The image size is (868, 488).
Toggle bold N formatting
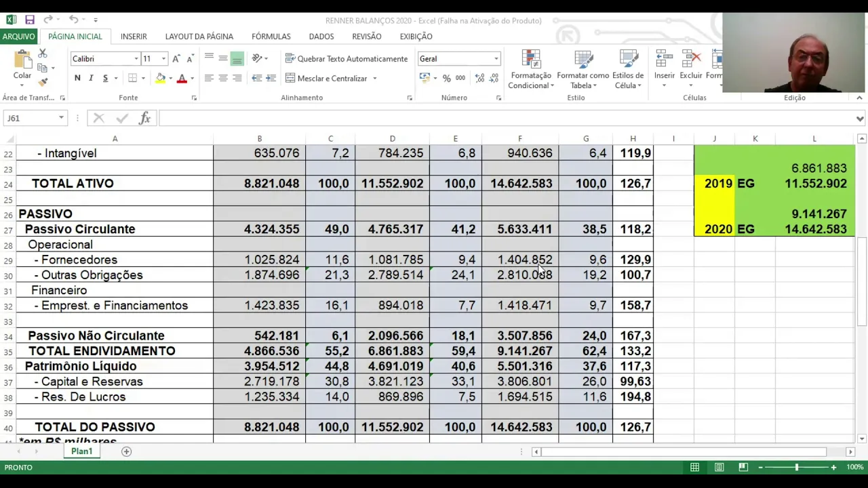coord(77,79)
